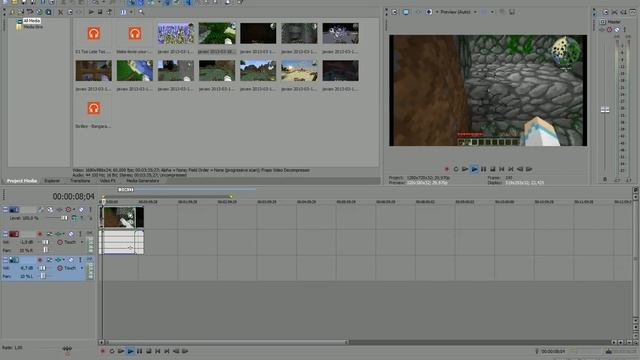
Task: Open automation settings dropdown on video track
Action: 74,210
